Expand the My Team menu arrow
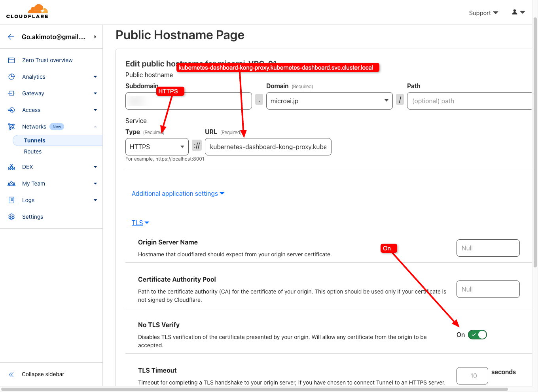 [x=95, y=184]
